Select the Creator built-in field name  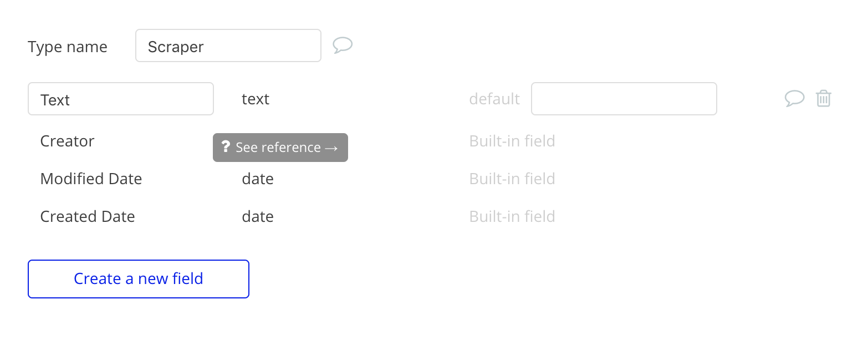pos(67,141)
